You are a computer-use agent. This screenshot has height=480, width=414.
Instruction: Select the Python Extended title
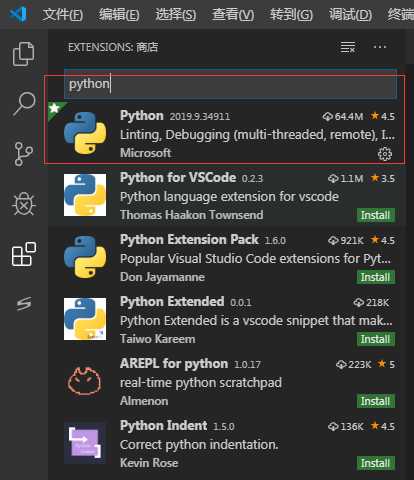[x=172, y=302]
